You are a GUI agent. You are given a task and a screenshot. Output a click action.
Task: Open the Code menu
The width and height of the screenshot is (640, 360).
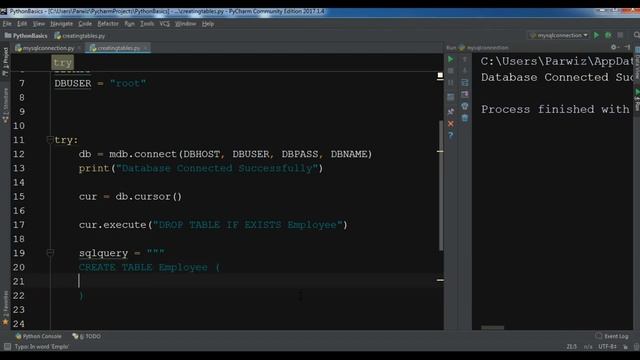(x=85, y=24)
